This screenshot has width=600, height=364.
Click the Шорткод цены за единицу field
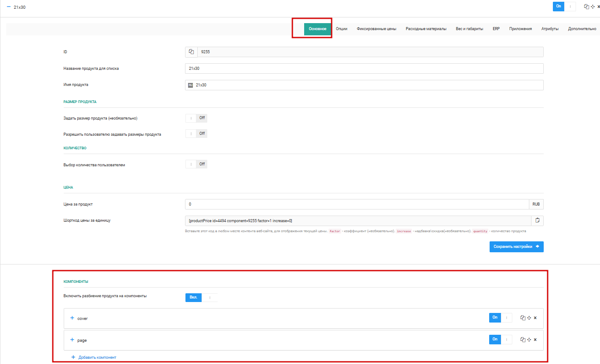click(358, 221)
